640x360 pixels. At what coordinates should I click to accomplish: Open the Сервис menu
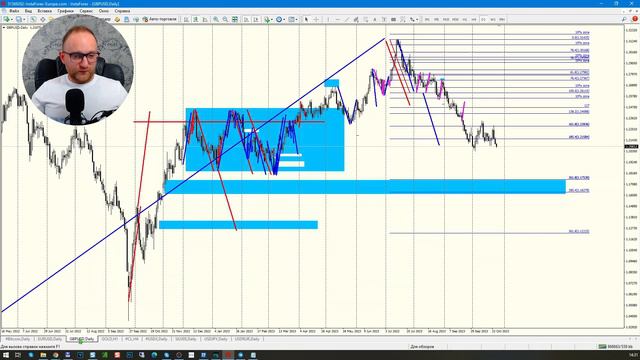click(86, 11)
